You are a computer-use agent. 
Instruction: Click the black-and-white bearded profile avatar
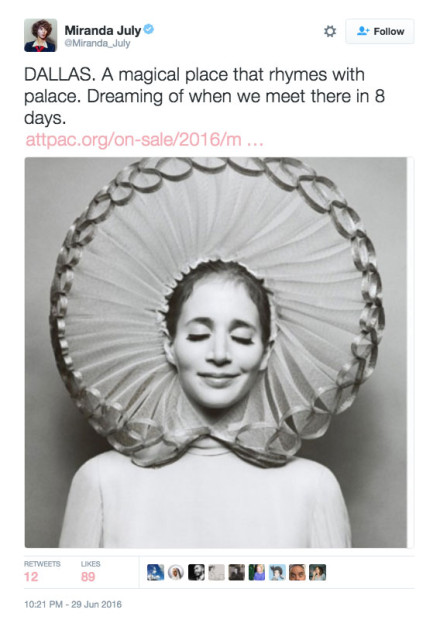(x=196, y=572)
